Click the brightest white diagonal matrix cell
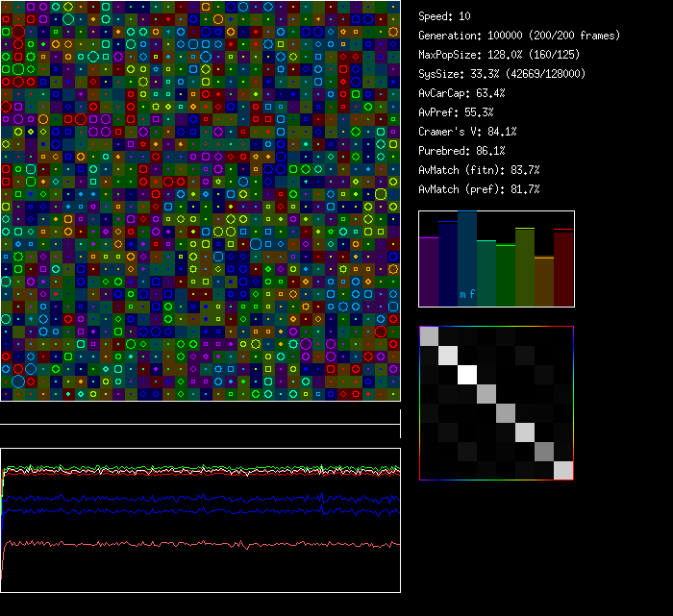This screenshot has height=616, width=673. pyautogui.click(x=467, y=374)
